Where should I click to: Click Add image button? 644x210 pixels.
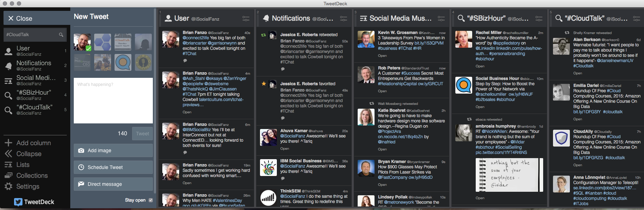[113, 150]
